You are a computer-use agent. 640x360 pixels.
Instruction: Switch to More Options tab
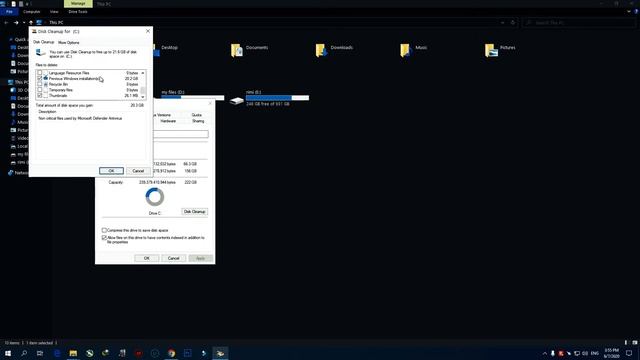(69, 42)
